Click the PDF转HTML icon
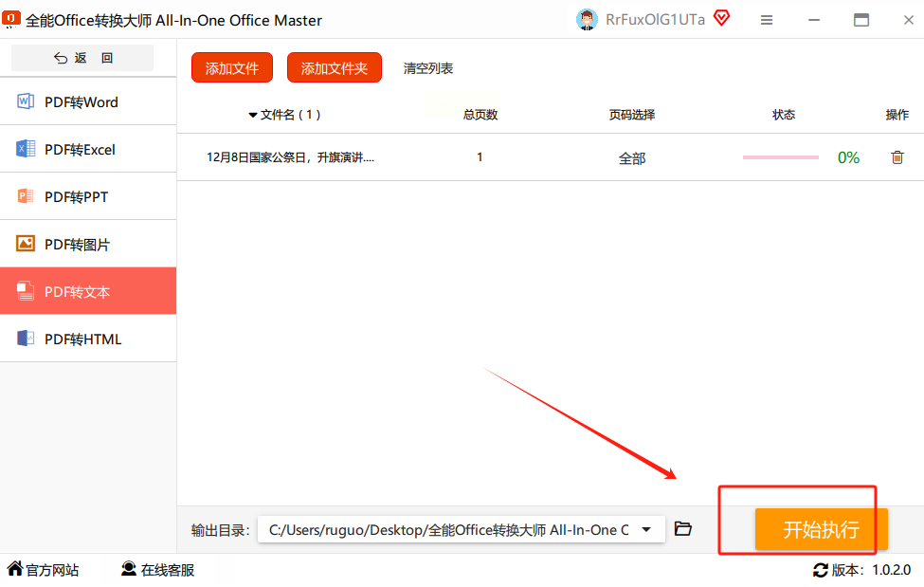This screenshot has height=587, width=924. 26,338
